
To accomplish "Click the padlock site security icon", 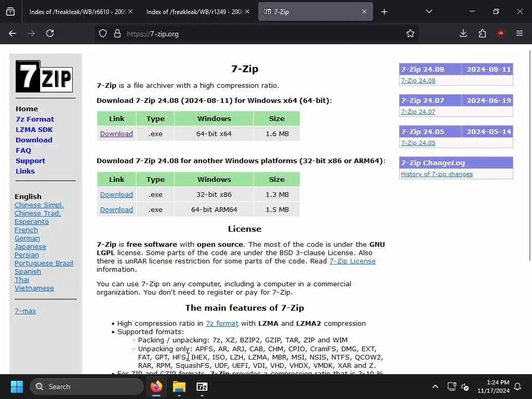I will coord(117,33).
